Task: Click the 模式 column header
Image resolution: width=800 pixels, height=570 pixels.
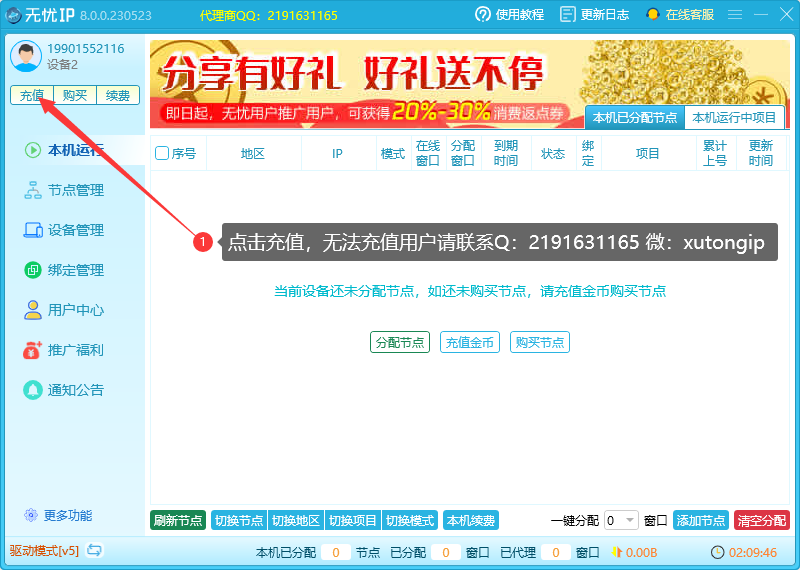Action: pyautogui.click(x=393, y=153)
